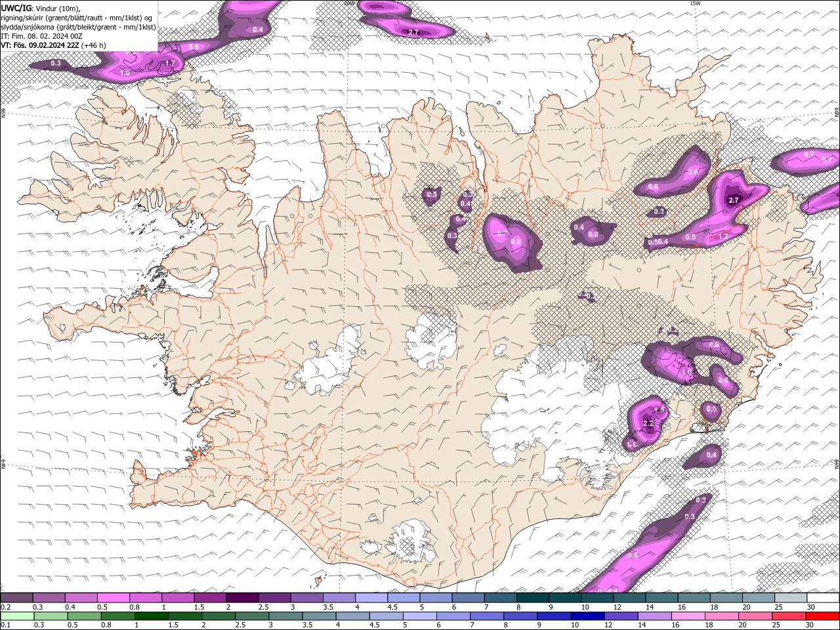Pick the palest green 0.1 swatch in the bottom legend row
The width and height of the screenshot is (840, 630).
[17, 616]
